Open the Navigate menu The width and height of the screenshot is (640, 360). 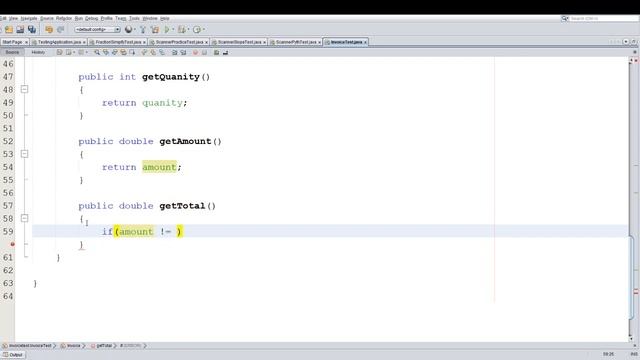(x=29, y=18)
